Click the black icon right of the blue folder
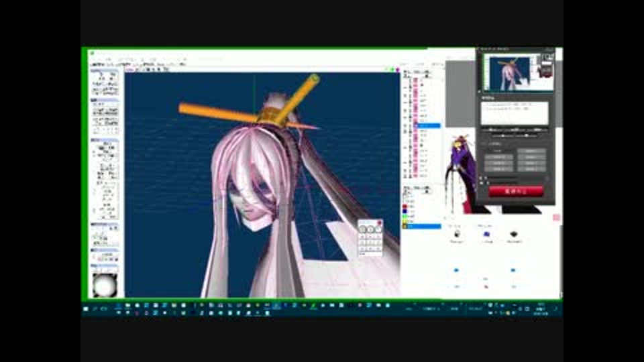Screen dimensions: 644x362 pos(514,234)
